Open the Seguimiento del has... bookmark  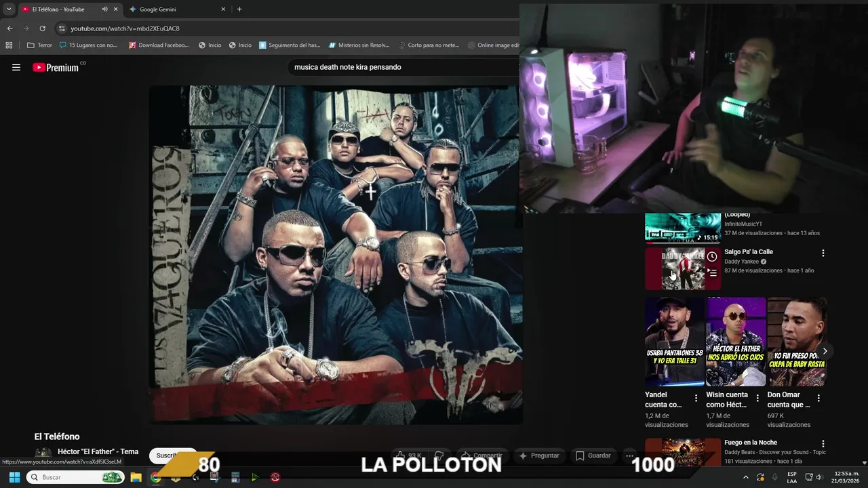pyautogui.click(x=290, y=45)
